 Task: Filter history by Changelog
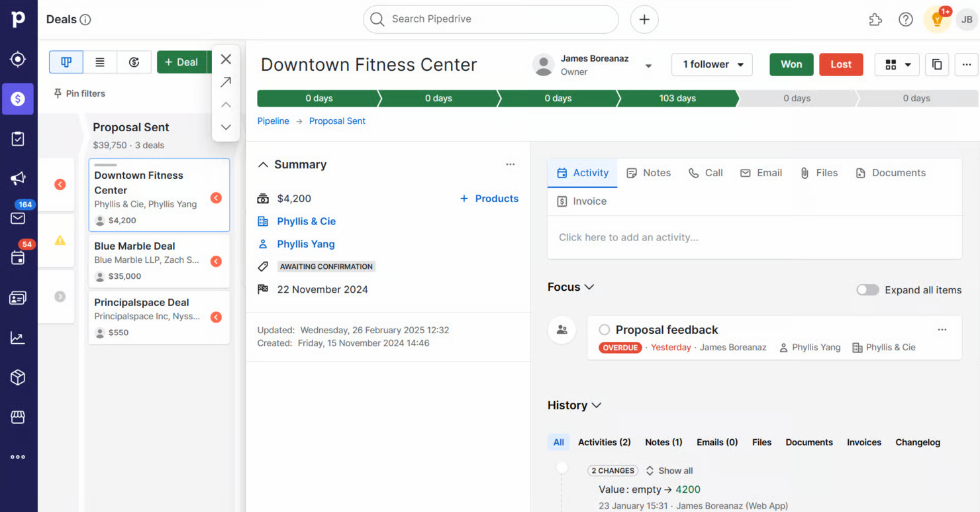(918, 442)
